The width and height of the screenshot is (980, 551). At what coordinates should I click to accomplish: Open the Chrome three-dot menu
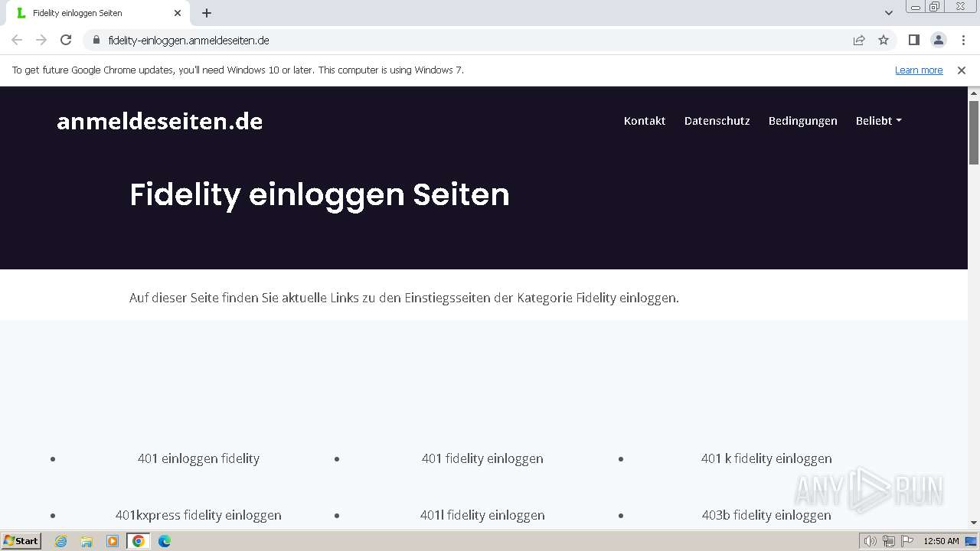click(x=963, y=40)
